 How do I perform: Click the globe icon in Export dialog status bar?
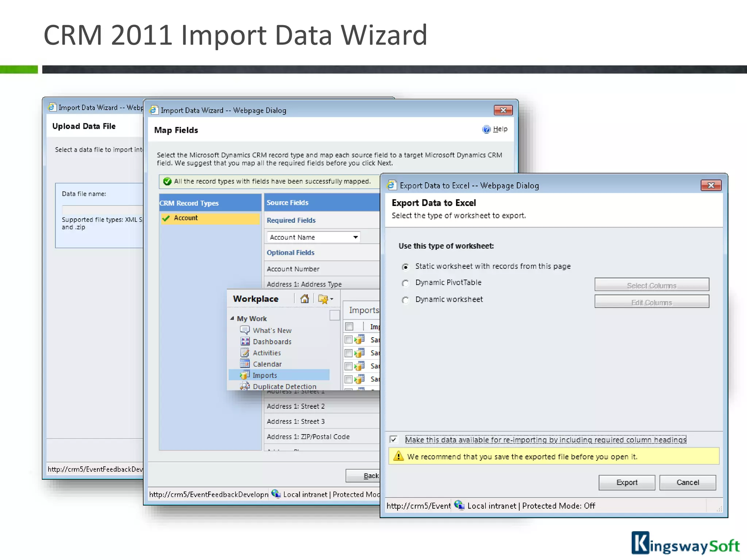coord(460,505)
